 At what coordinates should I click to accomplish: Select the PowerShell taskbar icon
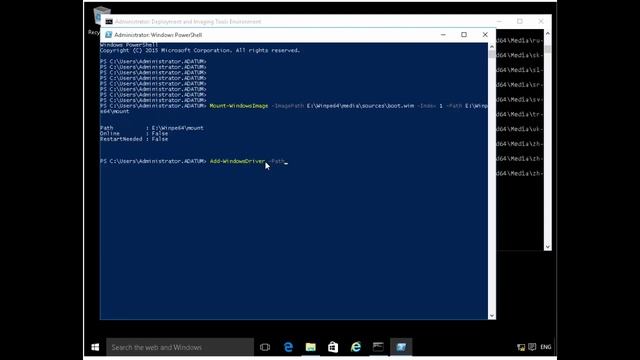coord(401,347)
